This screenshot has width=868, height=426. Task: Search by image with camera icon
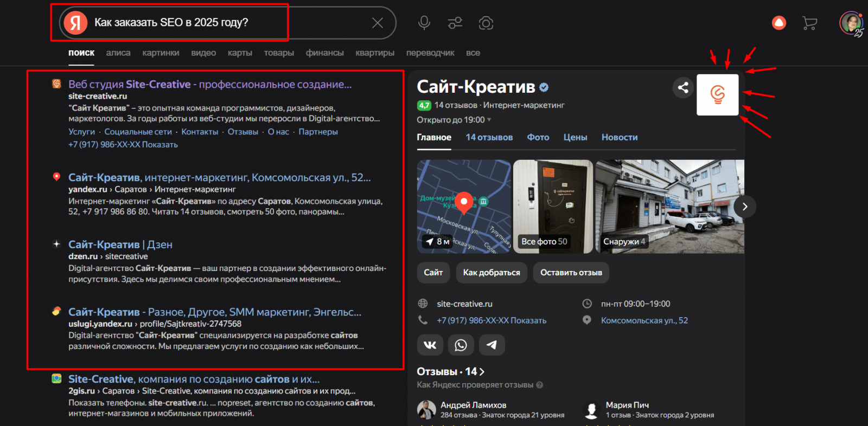tap(486, 23)
